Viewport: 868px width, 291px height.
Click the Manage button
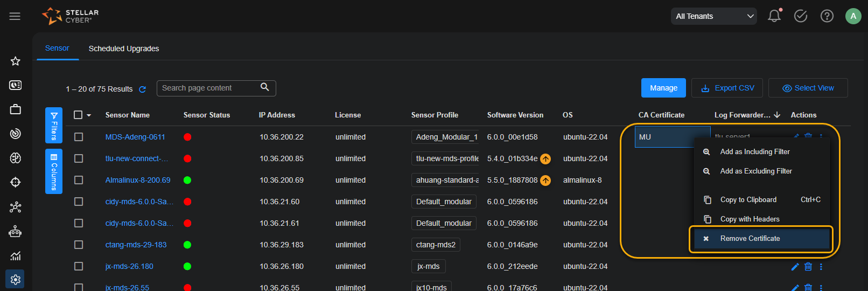coord(663,88)
